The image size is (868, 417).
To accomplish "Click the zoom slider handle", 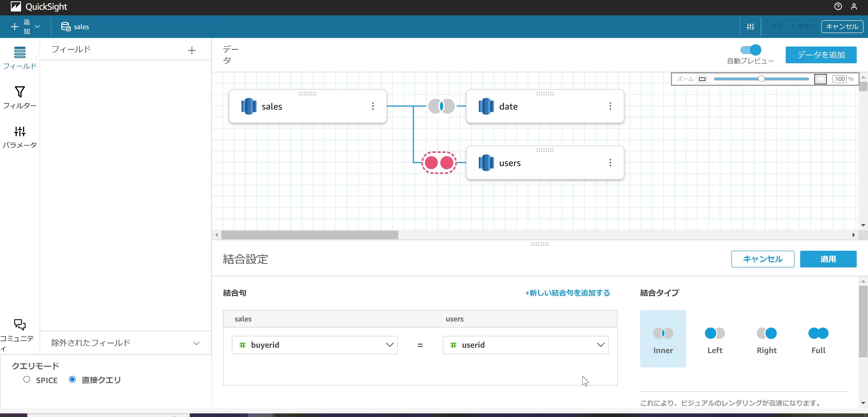I will click(x=761, y=79).
